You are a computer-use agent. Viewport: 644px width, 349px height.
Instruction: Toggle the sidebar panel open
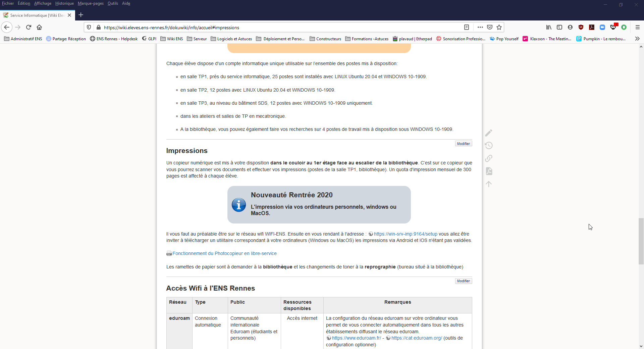tap(559, 27)
